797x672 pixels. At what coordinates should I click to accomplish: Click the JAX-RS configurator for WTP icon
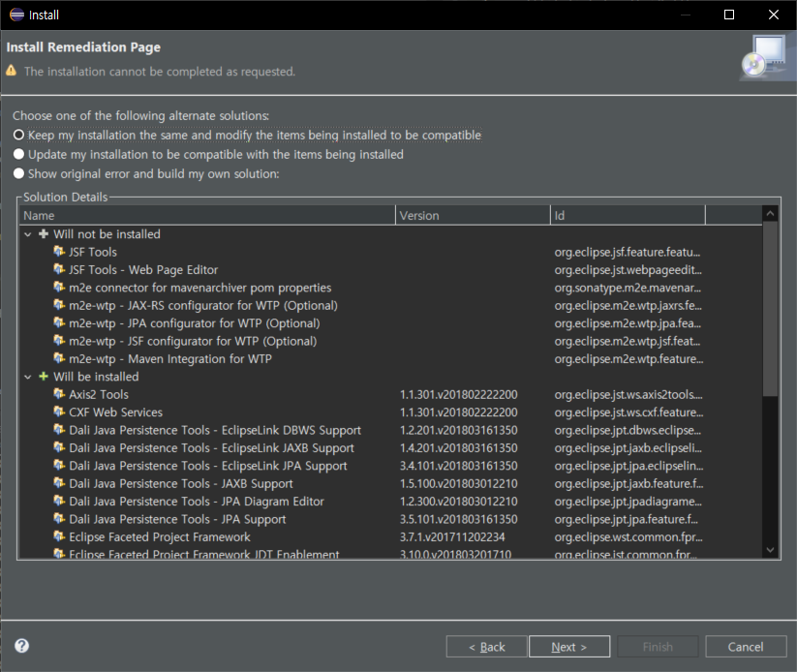pyautogui.click(x=59, y=305)
